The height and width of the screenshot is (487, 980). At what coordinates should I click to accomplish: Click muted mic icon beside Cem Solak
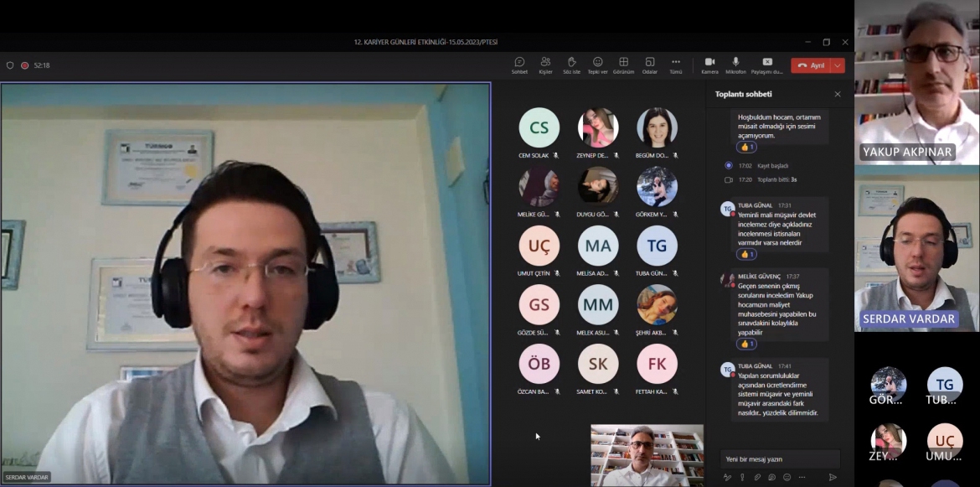pos(556,156)
